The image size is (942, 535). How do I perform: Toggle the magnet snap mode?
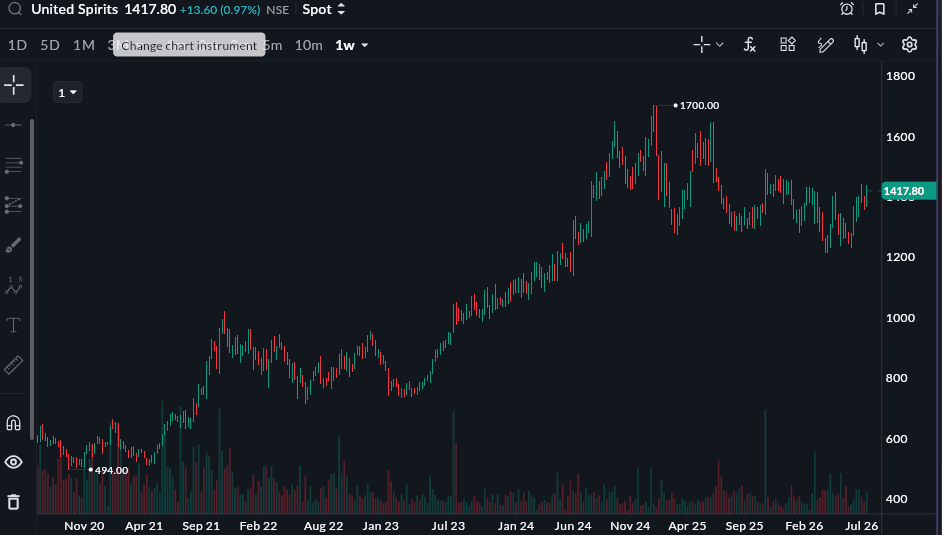(13, 423)
